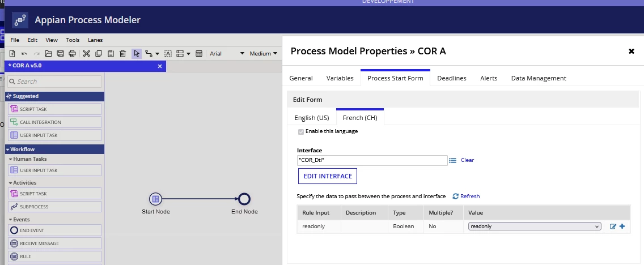The image size is (644, 265).
Task: Open the swimlane options dropdown arrow
Action: [189, 54]
